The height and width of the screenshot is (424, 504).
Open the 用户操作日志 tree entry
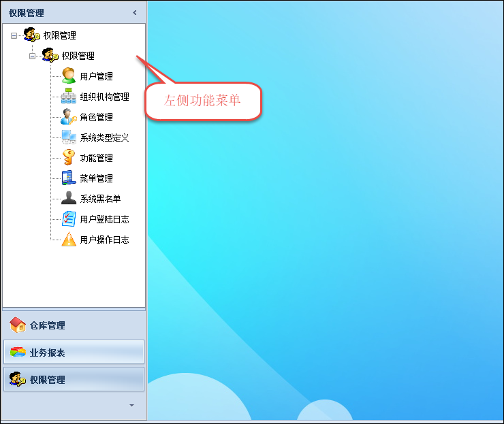pyautogui.click(x=104, y=240)
